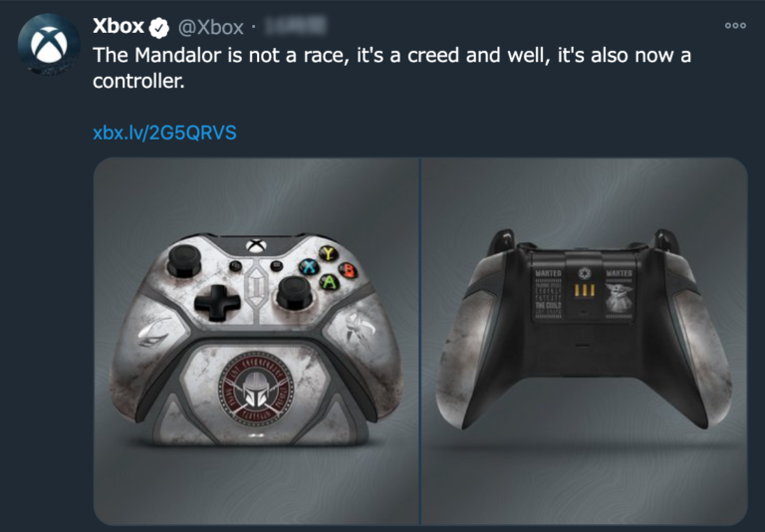Open the three-dot more options menu
This screenshot has width=765, height=532.
(x=735, y=25)
